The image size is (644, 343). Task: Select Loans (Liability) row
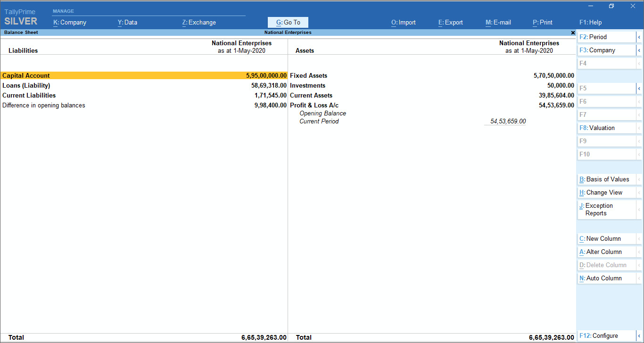click(144, 85)
